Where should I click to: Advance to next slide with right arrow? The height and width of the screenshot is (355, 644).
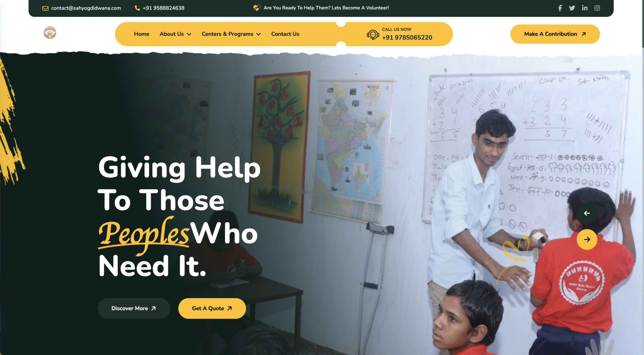click(587, 239)
